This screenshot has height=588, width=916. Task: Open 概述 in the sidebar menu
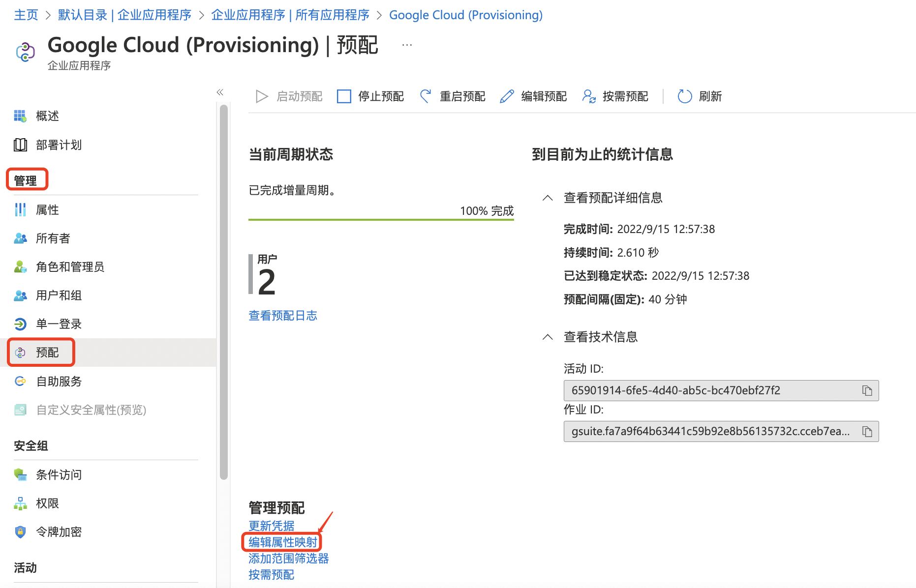tap(47, 116)
